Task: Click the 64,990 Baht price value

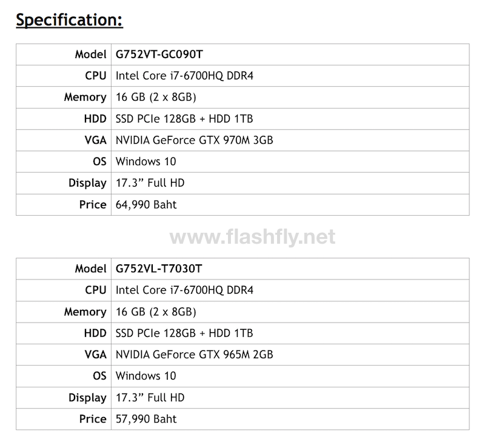Action: point(146,204)
